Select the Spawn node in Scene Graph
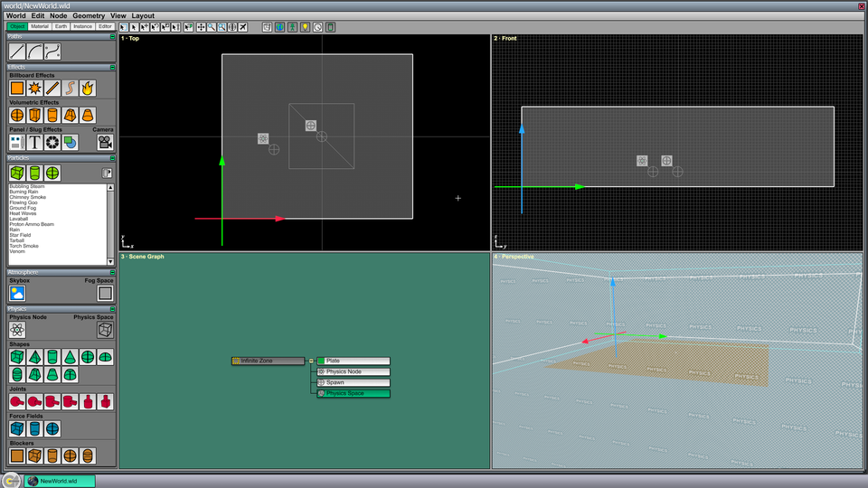This screenshot has width=868, height=488. [x=354, y=382]
